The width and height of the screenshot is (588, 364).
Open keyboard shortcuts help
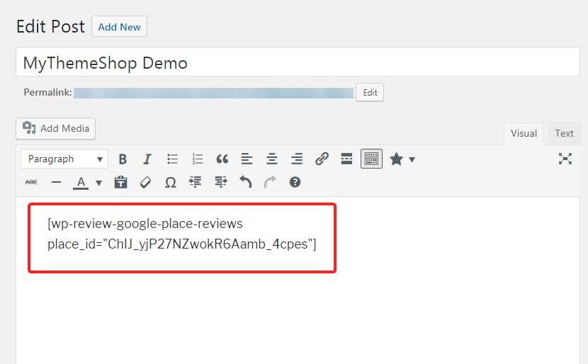(x=295, y=182)
